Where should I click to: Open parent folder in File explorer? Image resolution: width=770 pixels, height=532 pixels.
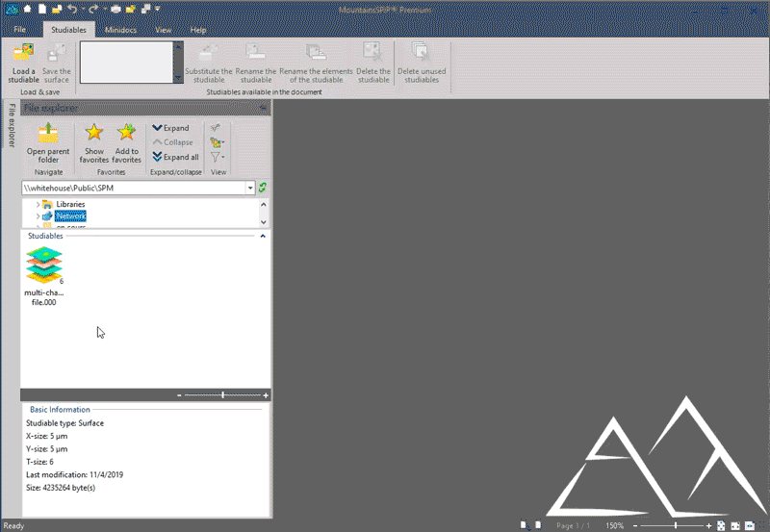pos(48,142)
